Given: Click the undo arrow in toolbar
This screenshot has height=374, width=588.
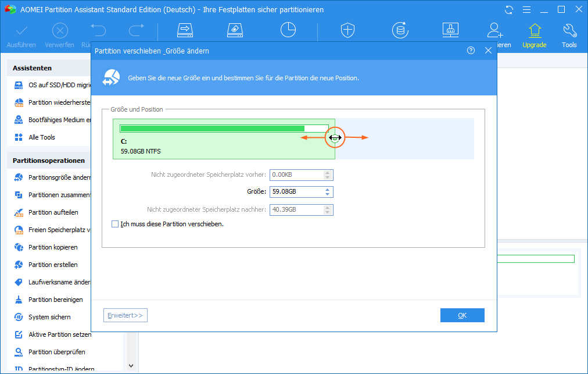Looking at the screenshot, I should pos(98,30).
